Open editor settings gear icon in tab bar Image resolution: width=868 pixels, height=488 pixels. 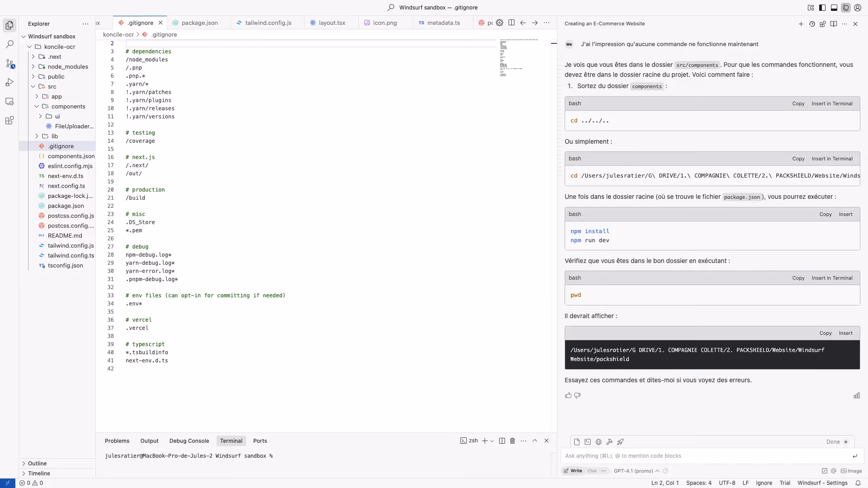coord(500,23)
